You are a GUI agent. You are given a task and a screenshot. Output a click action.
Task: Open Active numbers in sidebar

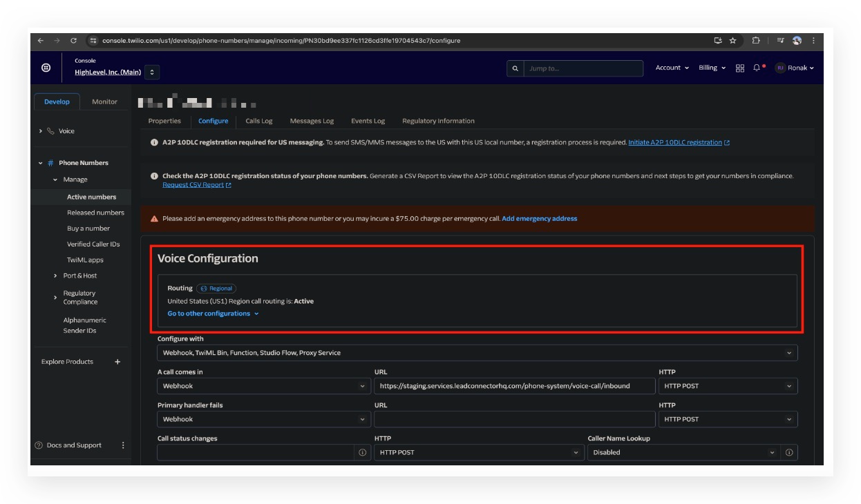click(91, 197)
